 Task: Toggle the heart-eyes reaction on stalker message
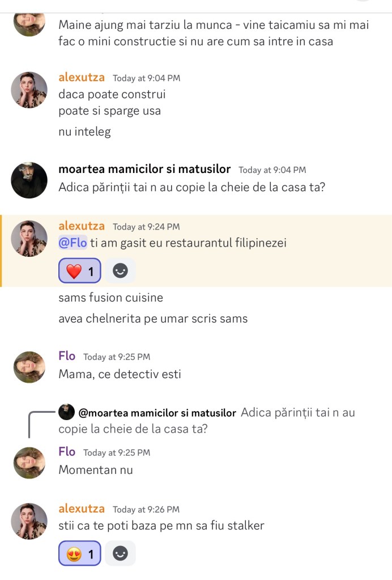[80, 554]
